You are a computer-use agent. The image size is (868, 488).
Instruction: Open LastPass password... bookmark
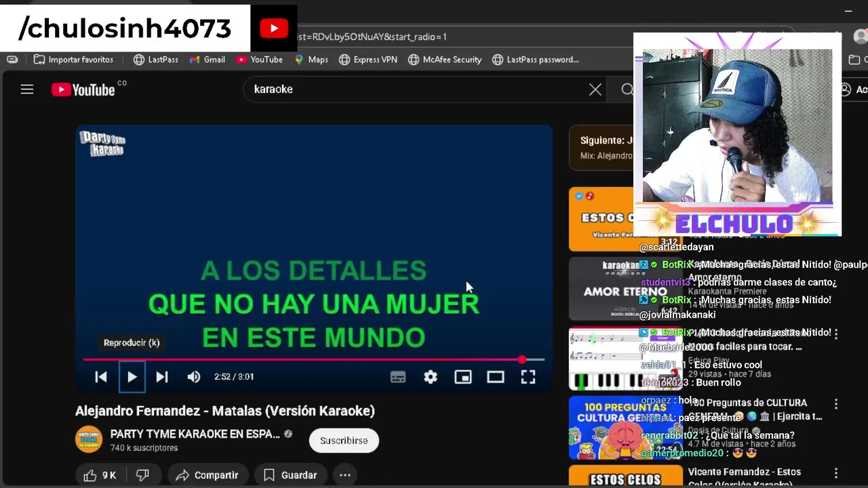[x=536, y=60]
